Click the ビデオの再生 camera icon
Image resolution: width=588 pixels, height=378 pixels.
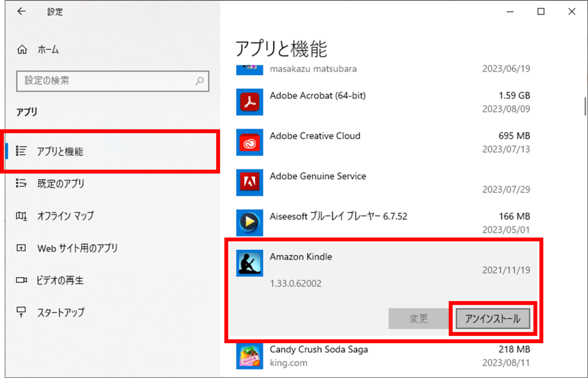(21, 281)
